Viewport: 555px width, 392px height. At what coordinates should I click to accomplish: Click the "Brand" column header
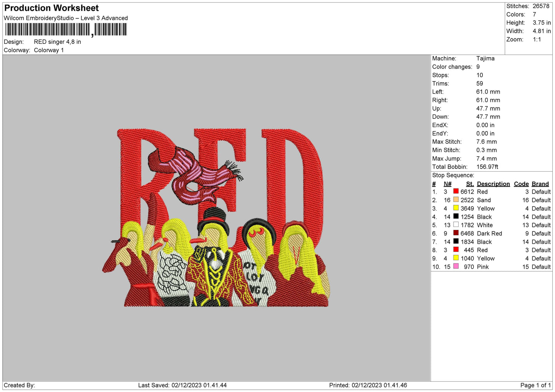click(x=540, y=184)
